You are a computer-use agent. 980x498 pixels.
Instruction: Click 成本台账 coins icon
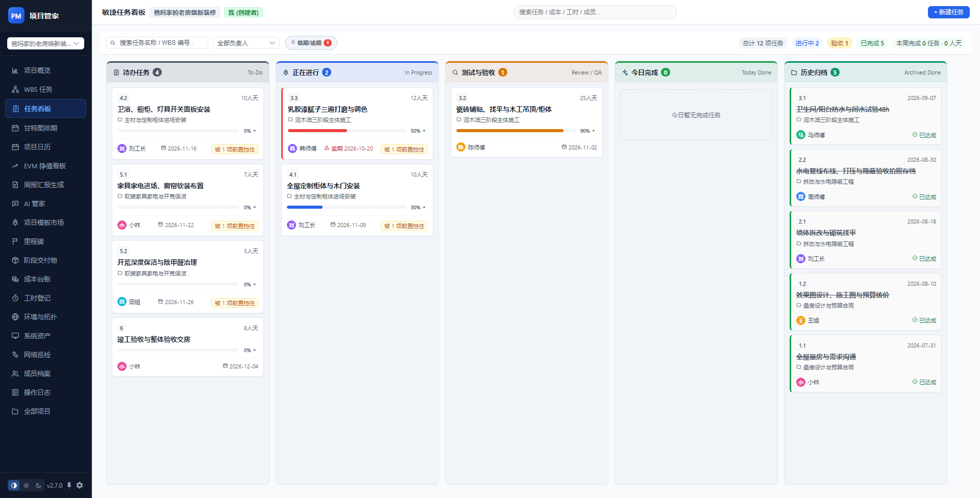coord(15,279)
